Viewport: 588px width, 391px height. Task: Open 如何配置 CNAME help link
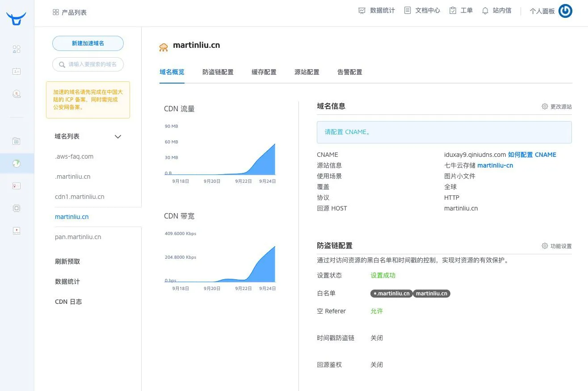coord(532,155)
